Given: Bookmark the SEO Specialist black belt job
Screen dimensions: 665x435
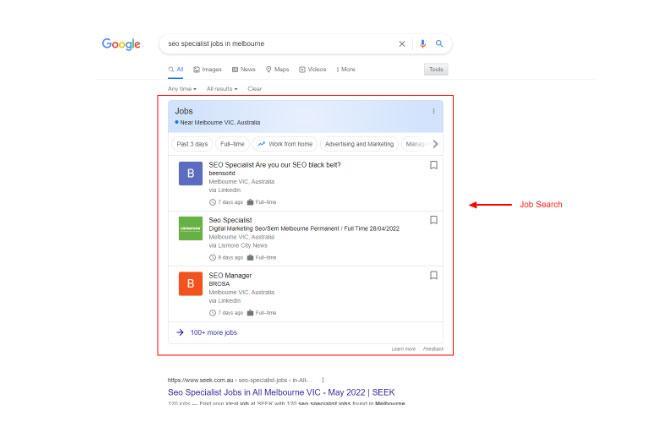Looking at the screenshot, I should pos(433,165).
